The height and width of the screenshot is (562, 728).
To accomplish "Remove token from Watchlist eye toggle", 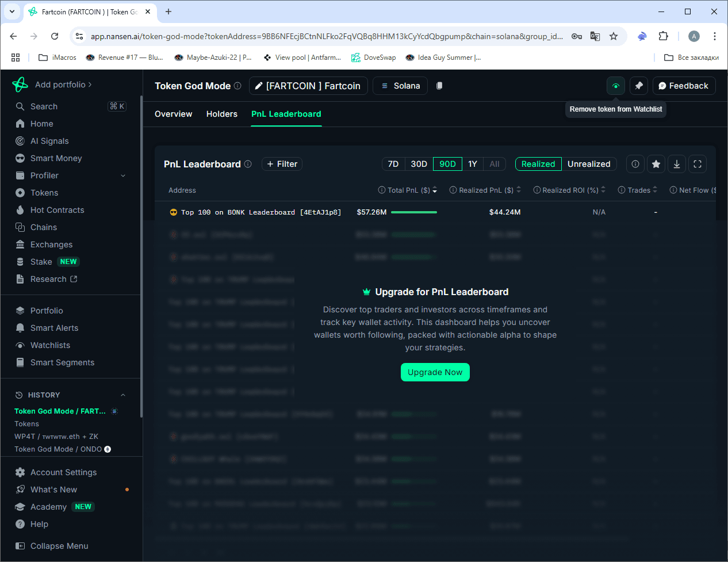I will tap(616, 86).
